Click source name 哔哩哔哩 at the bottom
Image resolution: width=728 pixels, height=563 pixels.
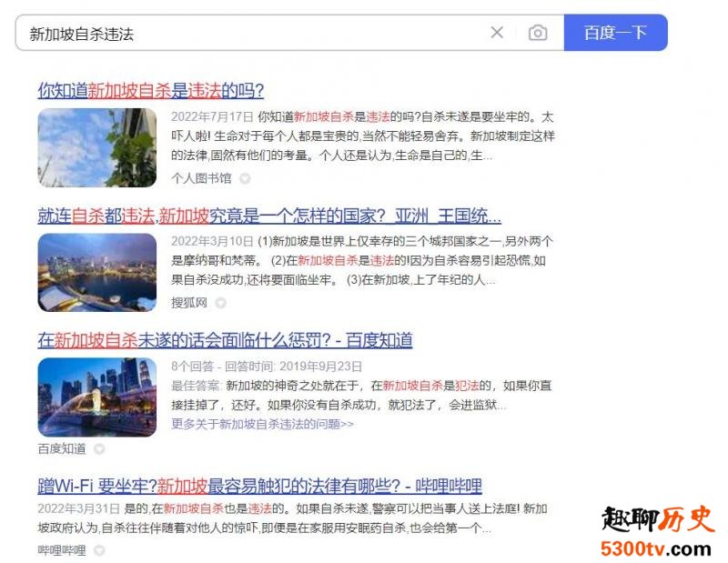(x=62, y=550)
